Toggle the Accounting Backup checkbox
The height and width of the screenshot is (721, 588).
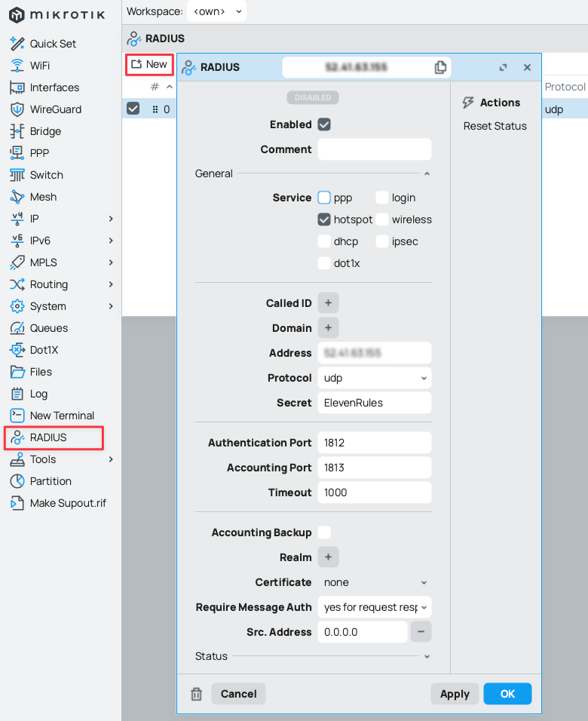point(324,532)
